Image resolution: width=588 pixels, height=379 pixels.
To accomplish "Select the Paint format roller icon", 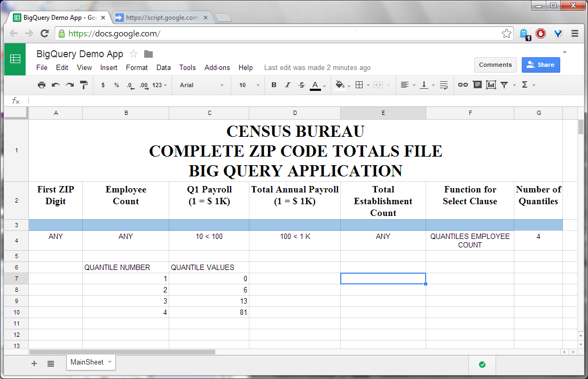I will 84,85.
